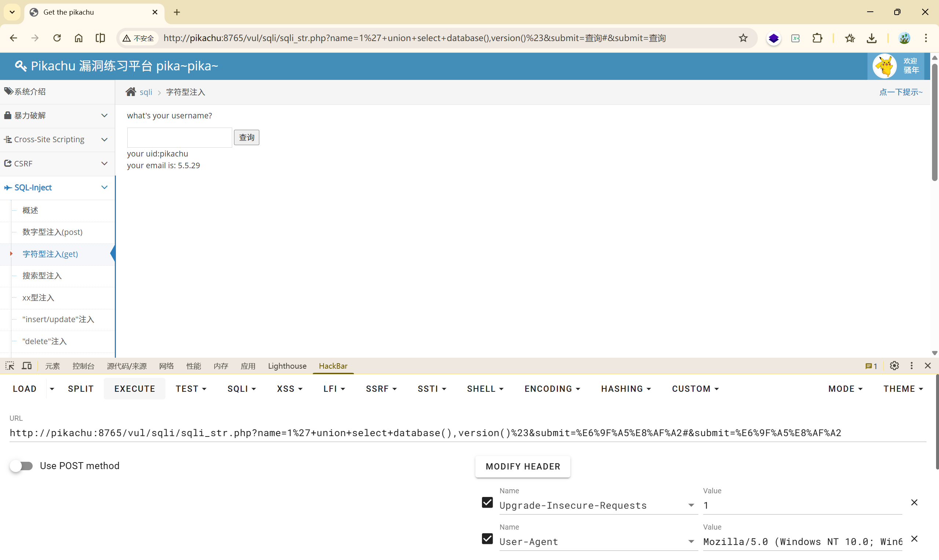Click the browser reload page icon
This screenshot has height=560, width=939.
57,38
